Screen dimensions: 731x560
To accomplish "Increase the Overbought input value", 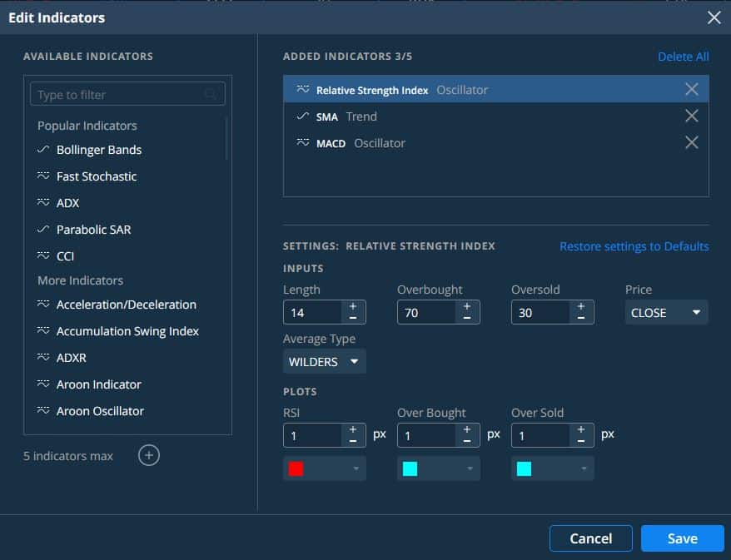I will (467, 306).
